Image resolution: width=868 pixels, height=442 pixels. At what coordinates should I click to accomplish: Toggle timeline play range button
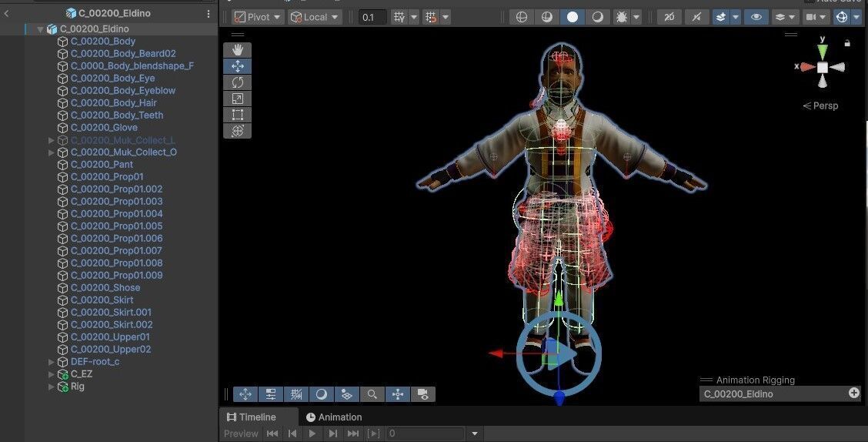[374, 434]
